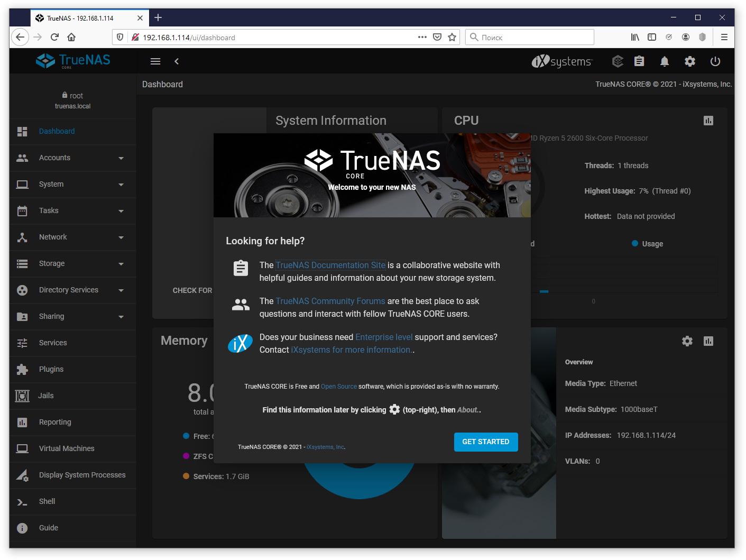Open network interface reports chart icon
The width and height of the screenshot is (746, 560).
point(708,341)
